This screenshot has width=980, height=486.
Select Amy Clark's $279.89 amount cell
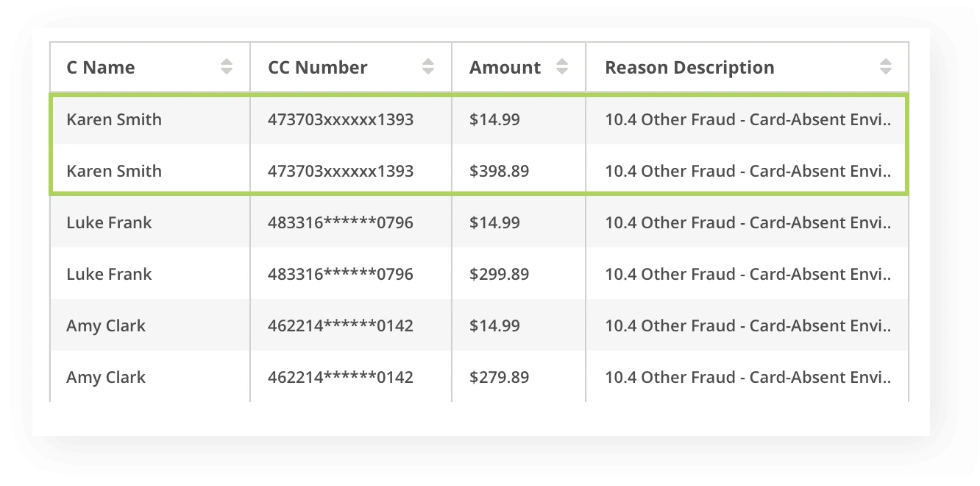click(x=499, y=377)
